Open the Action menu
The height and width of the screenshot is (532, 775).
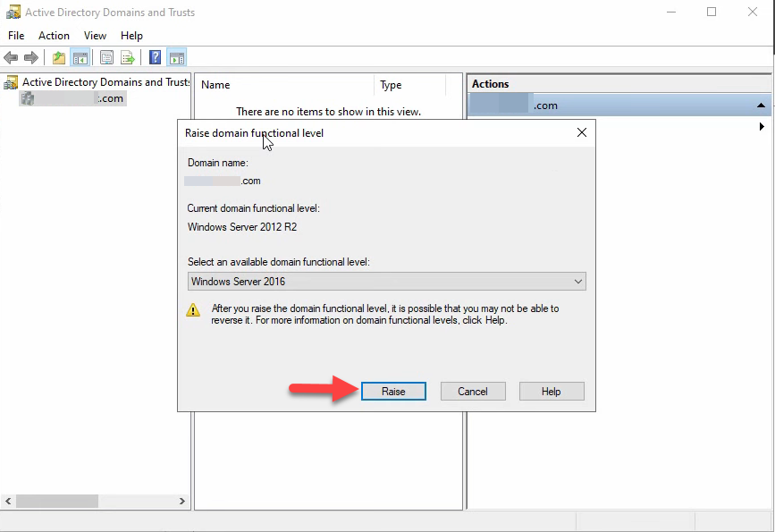click(x=54, y=36)
